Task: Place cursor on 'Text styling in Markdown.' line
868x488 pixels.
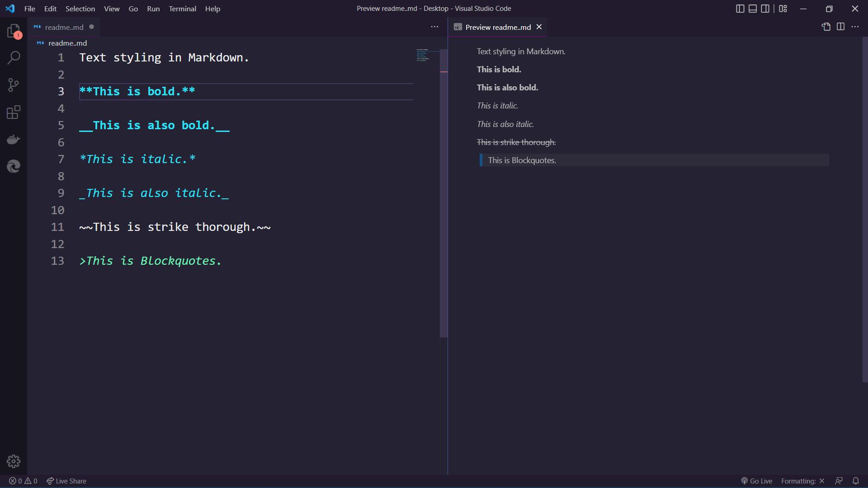Action: [164, 58]
